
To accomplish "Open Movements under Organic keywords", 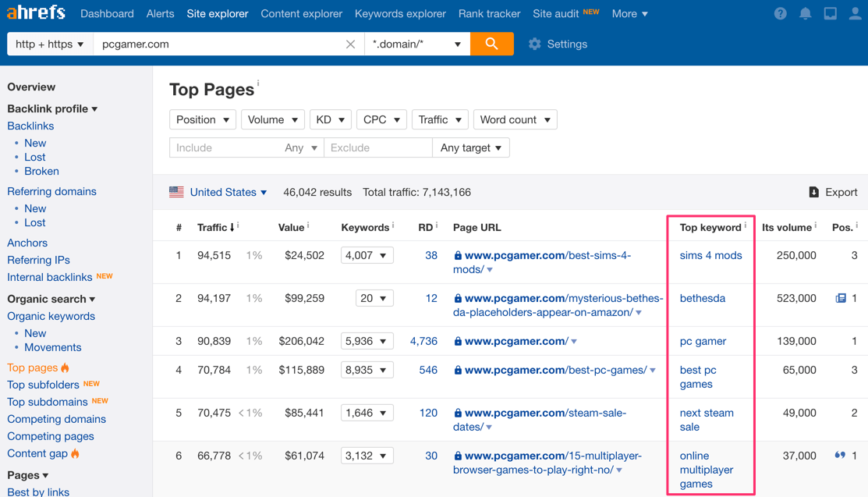I will [x=52, y=347].
